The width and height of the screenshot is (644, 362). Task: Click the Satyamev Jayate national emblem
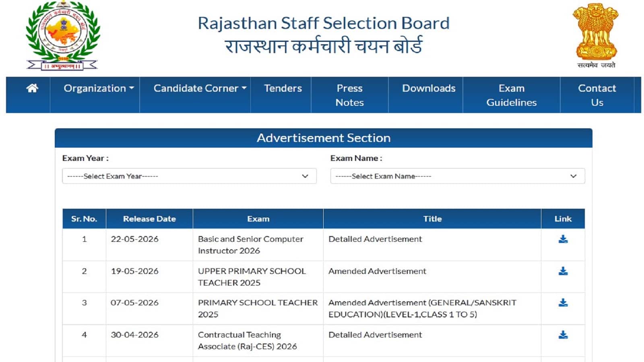tap(596, 35)
